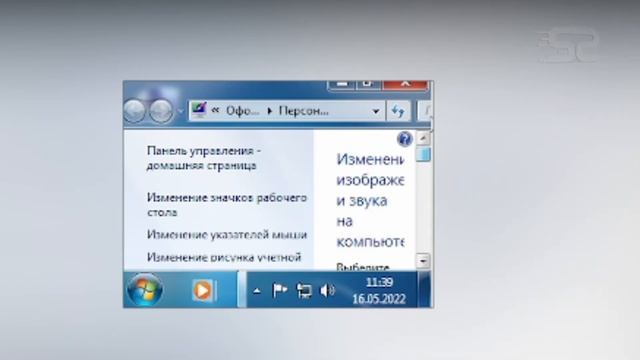Open Action Center flag icon
The image size is (640, 360).
(x=280, y=290)
